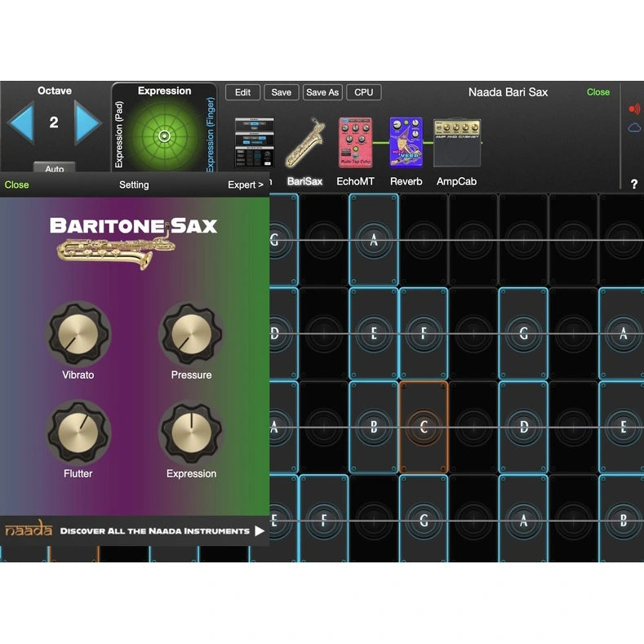Open Save As dialog

pos(322,92)
